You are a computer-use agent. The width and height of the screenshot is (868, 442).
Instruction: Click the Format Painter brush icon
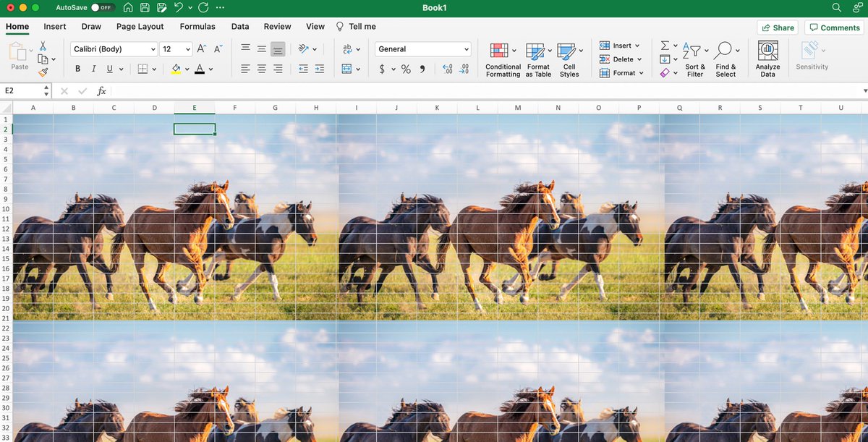click(x=43, y=72)
